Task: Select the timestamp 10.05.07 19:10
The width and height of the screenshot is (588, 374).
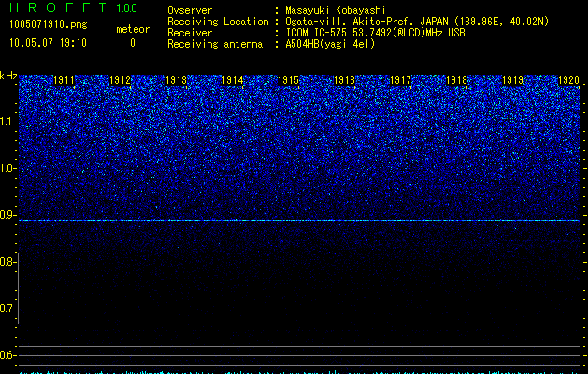Action: point(48,43)
